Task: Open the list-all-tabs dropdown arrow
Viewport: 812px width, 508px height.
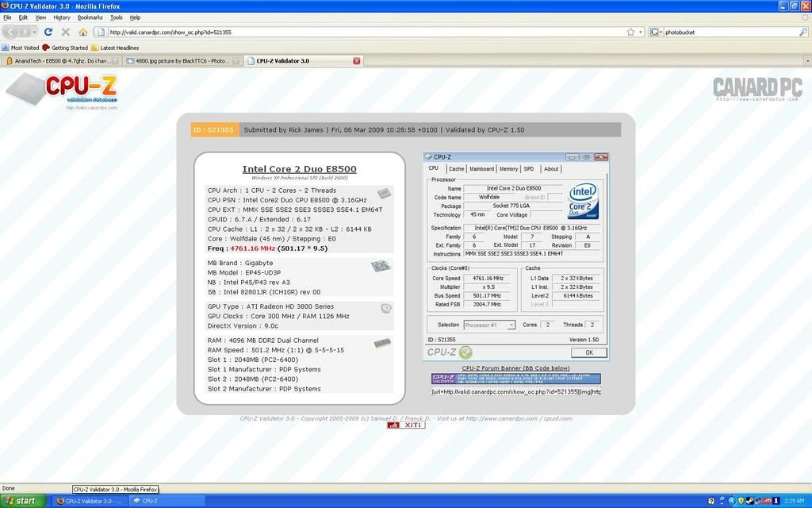Action: pyautogui.click(x=807, y=60)
